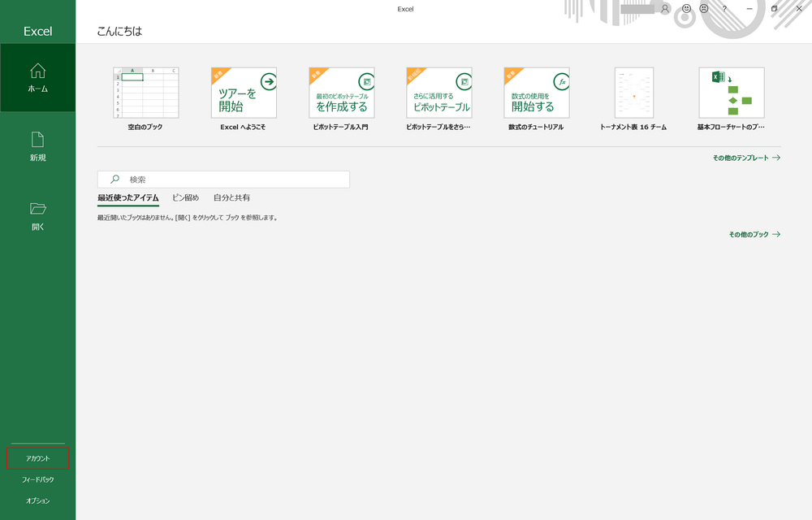812x520 pixels.
Task: Open the ピボットテーブル入門 template
Action: point(341,93)
